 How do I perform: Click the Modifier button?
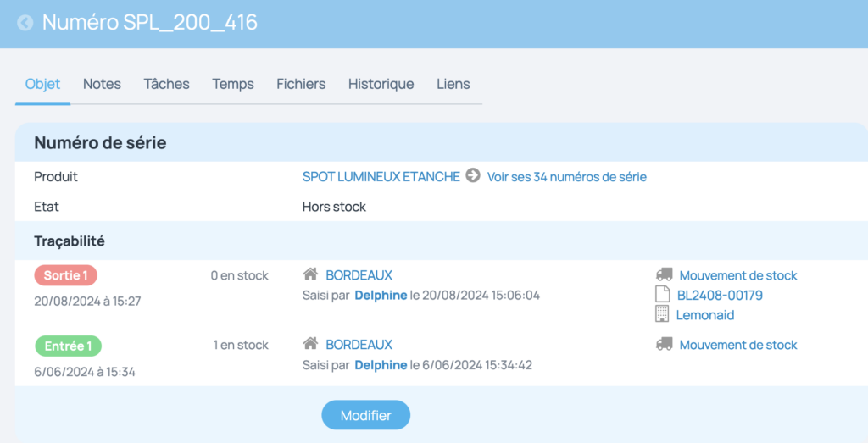[x=366, y=415]
